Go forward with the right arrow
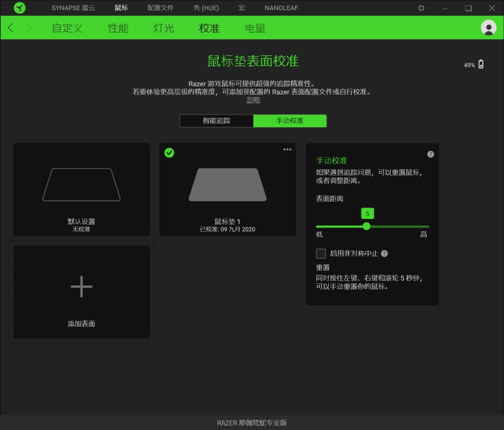The height and width of the screenshot is (430, 504). click(x=29, y=28)
